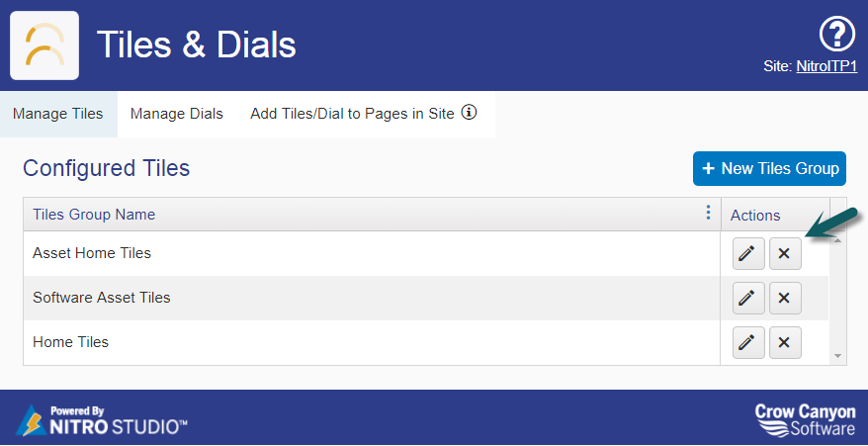Delete the Home Tiles group

click(784, 342)
